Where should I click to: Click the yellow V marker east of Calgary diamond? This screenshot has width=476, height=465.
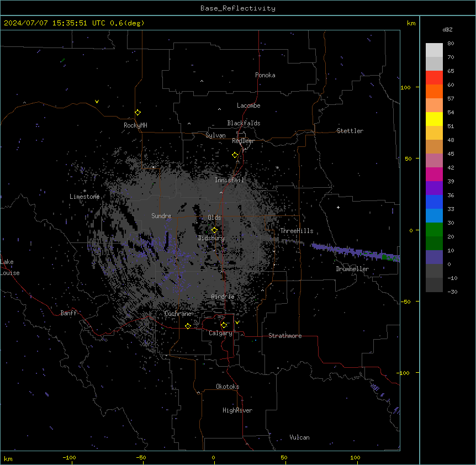point(237,323)
